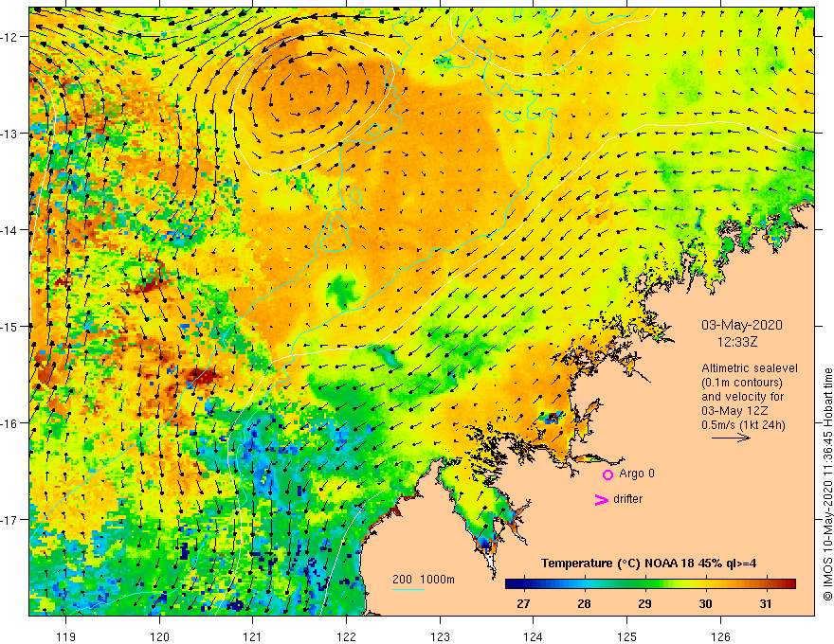Click the longitude 125 axis label
This screenshot has width=834, height=644.
click(x=627, y=636)
